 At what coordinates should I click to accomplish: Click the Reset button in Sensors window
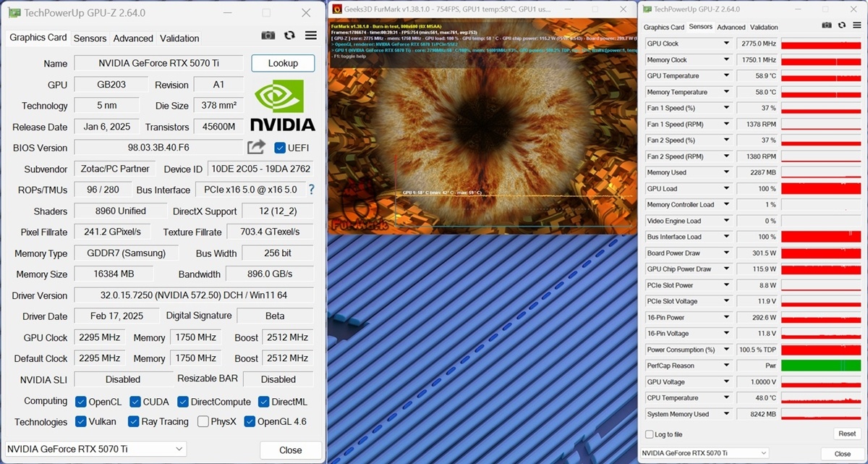(847, 434)
